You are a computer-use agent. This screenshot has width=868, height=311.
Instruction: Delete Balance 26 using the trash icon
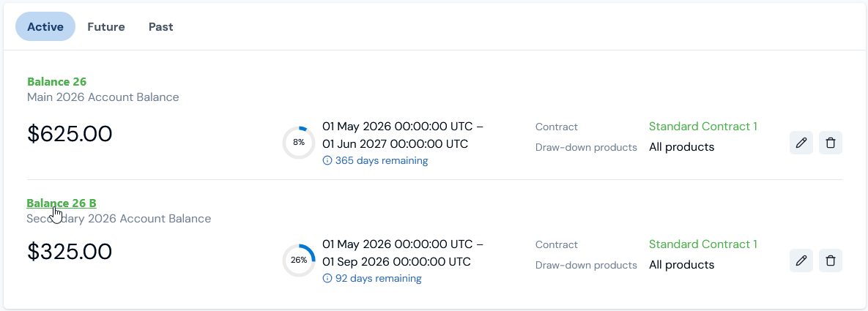[x=831, y=143]
